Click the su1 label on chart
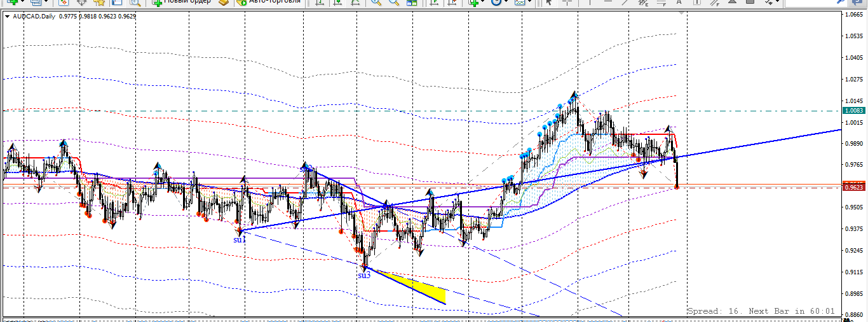The height and width of the screenshot is (322, 868). pos(239,240)
